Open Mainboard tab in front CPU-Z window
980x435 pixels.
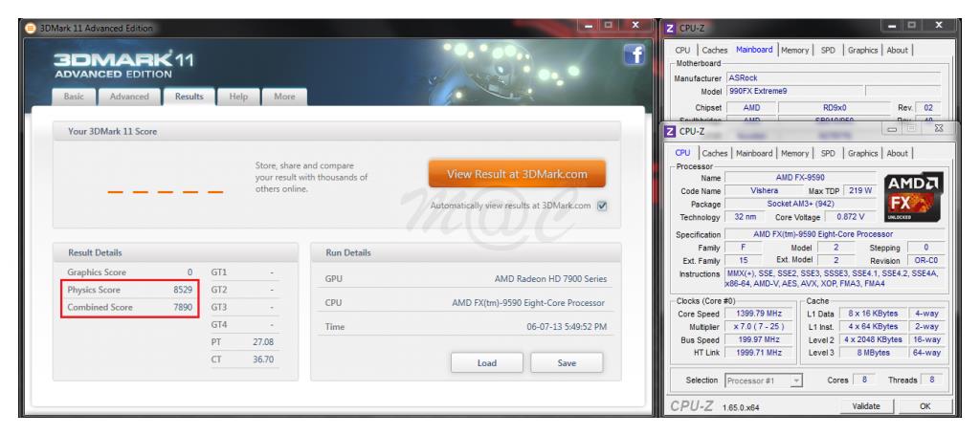tap(754, 153)
